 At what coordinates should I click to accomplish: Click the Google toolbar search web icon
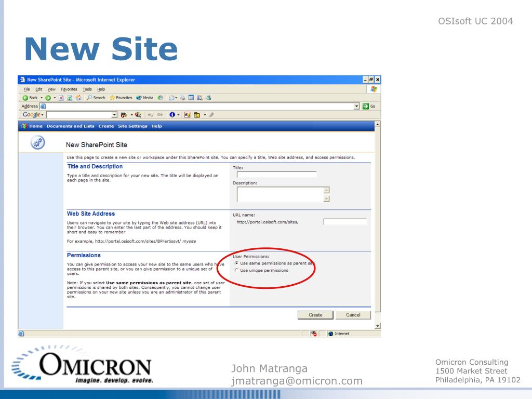(x=124, y=115)
